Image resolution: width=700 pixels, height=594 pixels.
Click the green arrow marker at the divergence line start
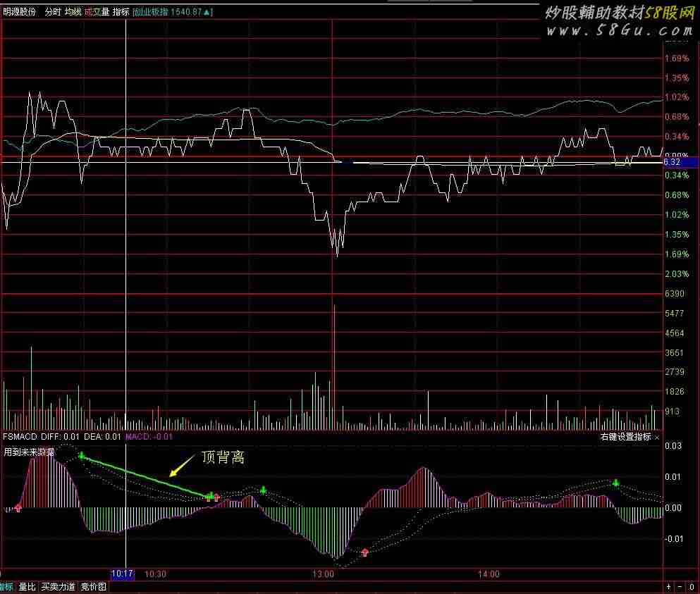(81, 455)
